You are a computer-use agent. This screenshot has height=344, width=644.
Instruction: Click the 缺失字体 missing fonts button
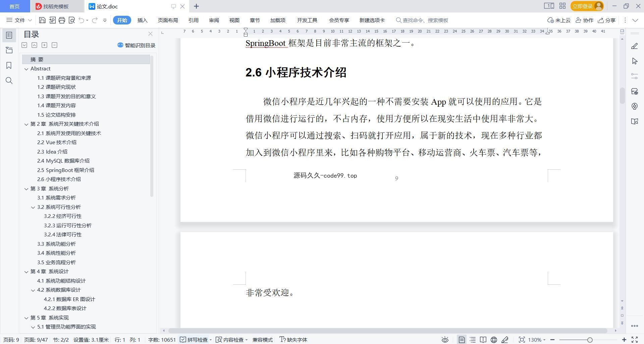(293, 340)
